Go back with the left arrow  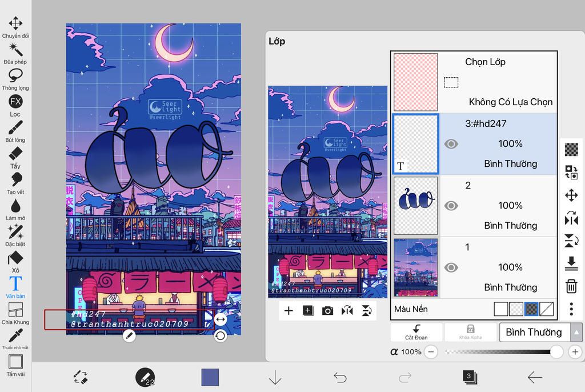pyautogui.click(x=535, y=378)
